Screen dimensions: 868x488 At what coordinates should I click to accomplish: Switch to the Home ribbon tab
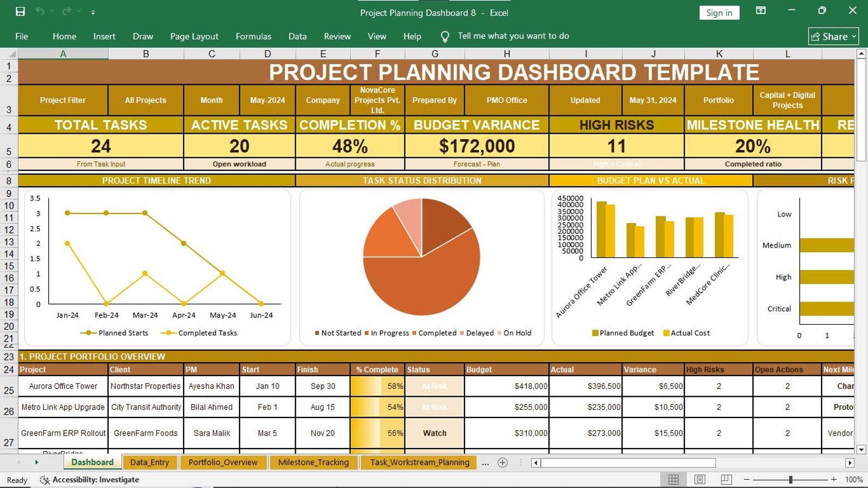(64, 36)
